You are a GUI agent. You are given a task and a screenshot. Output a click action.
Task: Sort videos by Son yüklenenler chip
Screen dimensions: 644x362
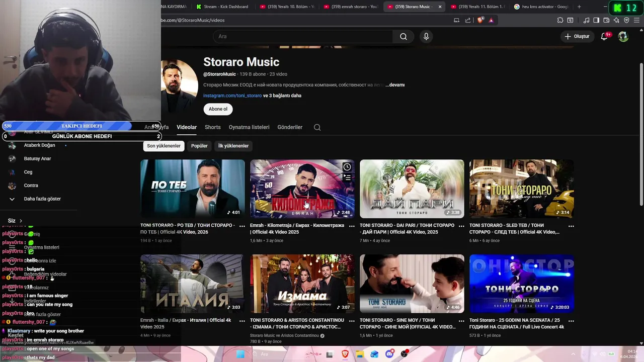click(164, 146)
